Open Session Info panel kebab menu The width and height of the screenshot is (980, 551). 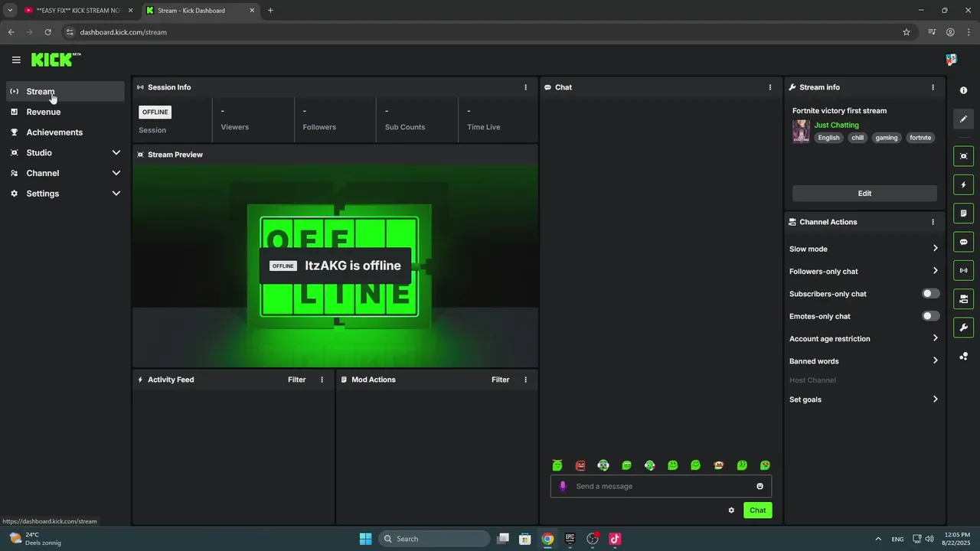(x=525, y=87)
